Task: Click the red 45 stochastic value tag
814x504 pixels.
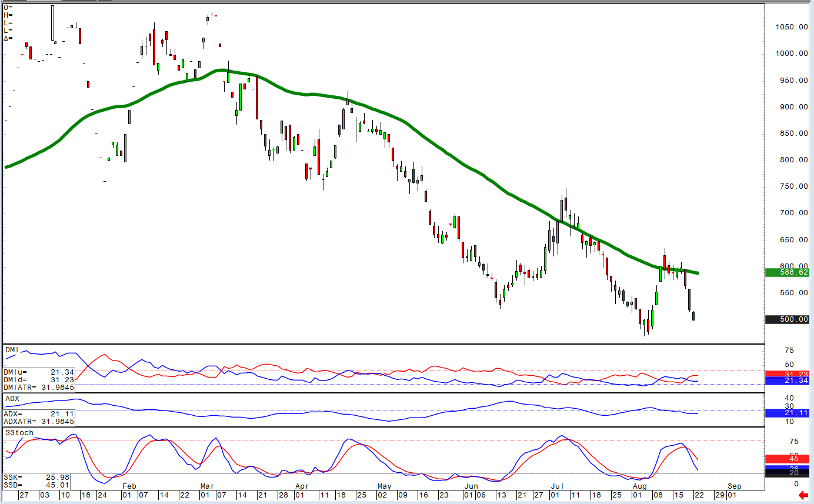Action: coord(786,459)
